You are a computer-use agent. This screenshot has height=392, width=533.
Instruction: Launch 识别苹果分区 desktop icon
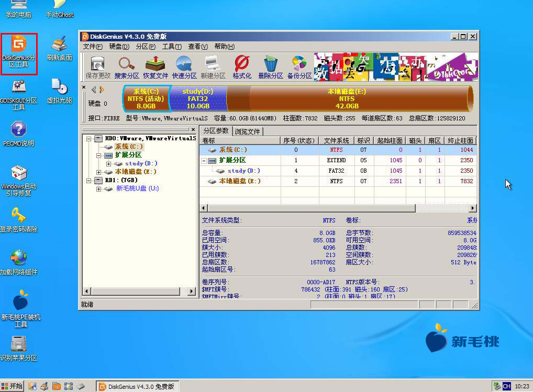19,348
